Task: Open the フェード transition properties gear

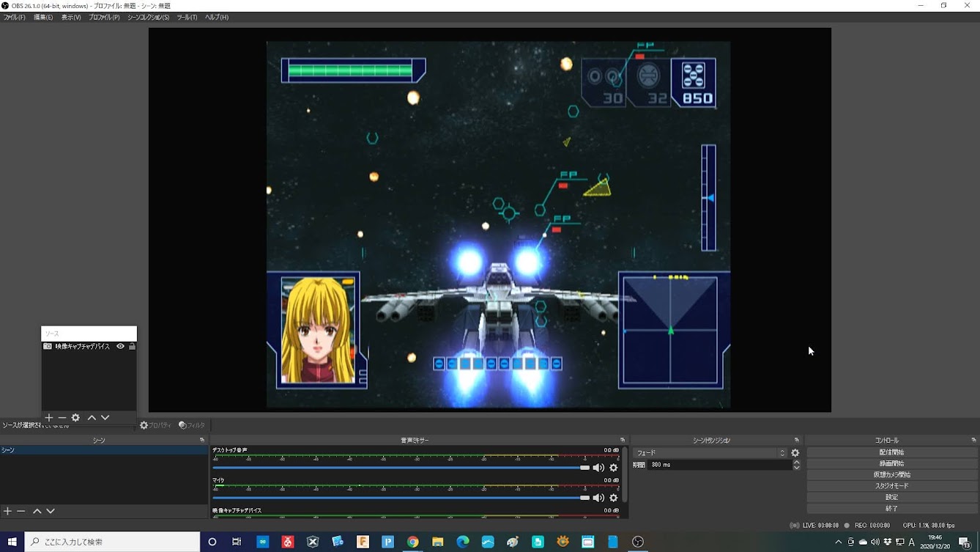Action: (795, 453)
